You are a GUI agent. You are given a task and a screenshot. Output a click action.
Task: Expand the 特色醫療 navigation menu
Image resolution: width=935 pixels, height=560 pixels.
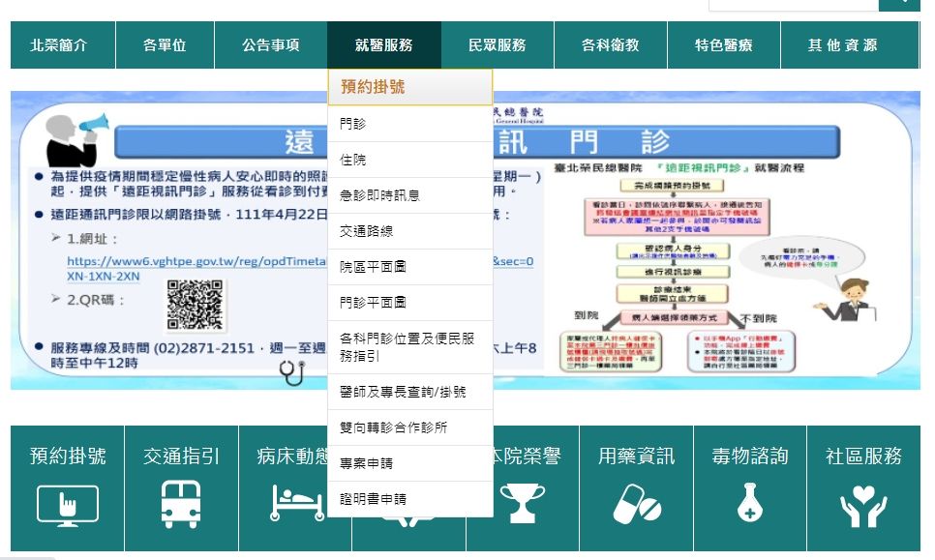tap(723, 44)
